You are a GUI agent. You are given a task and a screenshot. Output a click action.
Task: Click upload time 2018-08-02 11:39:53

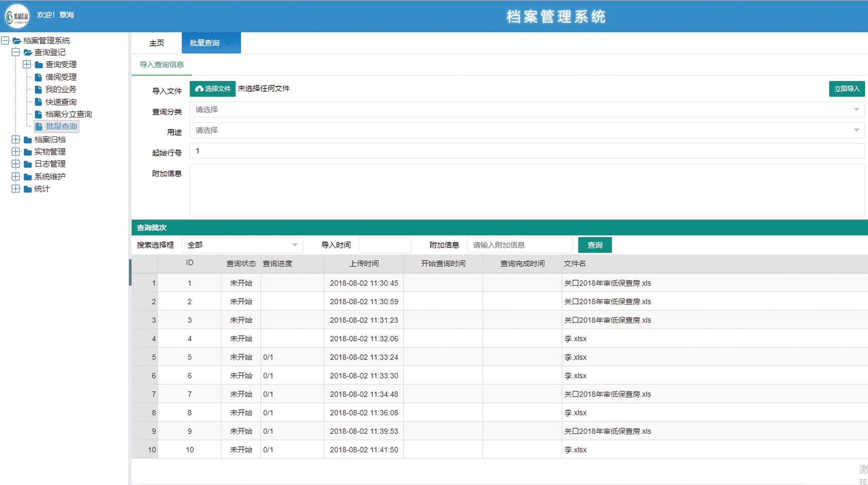click(364, 431)
